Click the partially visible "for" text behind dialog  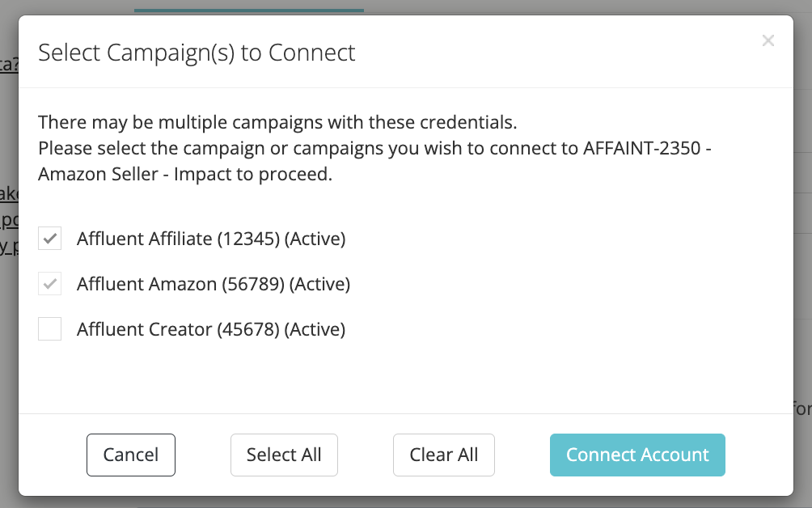click(802, 409)
